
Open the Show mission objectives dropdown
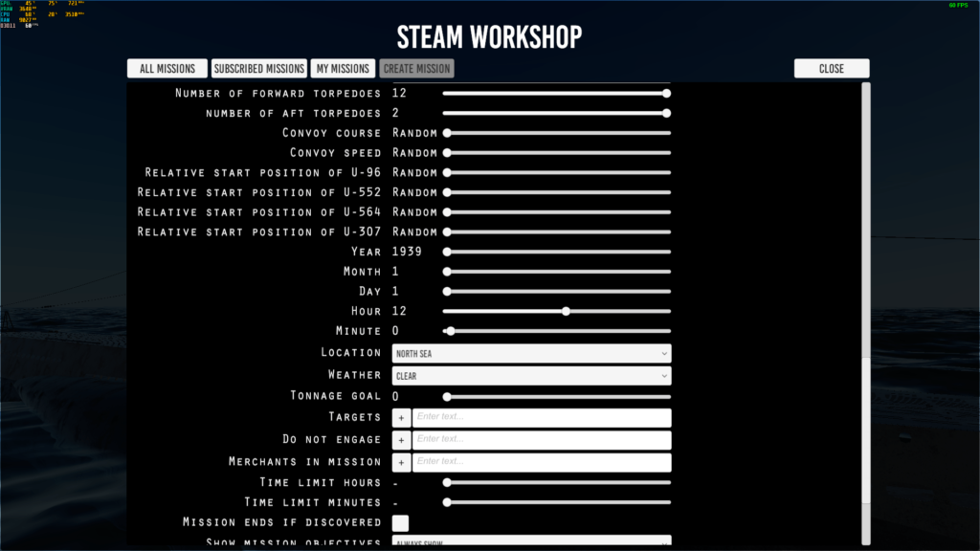tap(532, 541)
